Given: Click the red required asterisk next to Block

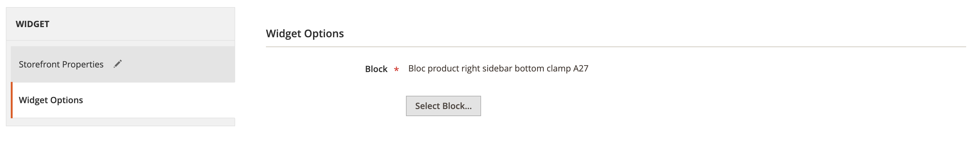Looking at the screenshot, I should (x=396, y=69).
